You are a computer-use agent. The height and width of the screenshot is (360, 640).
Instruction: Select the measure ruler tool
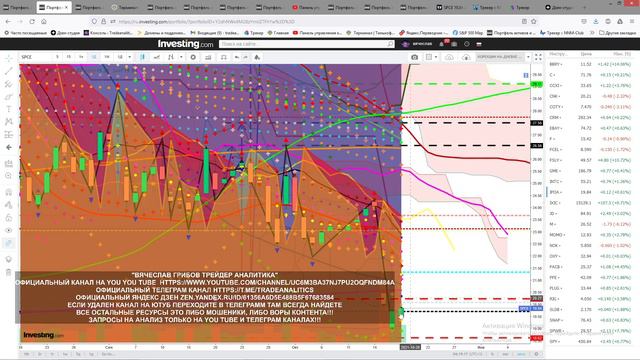[9, 164]
